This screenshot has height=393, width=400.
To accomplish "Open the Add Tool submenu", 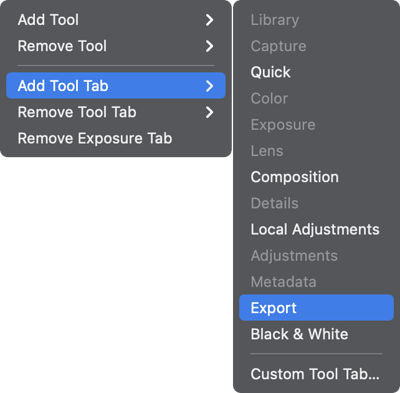I will pyautogui.click(x=116, y=20).
